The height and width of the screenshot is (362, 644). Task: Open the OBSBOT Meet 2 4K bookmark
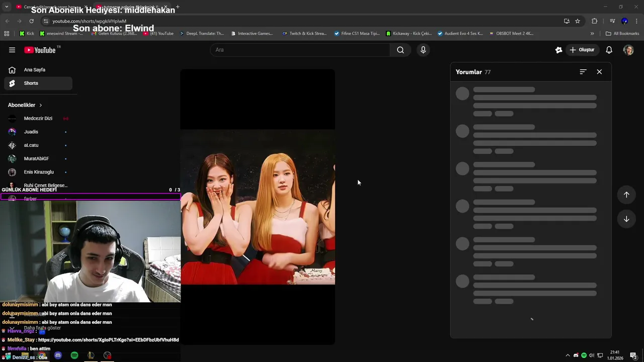(511, 34)
